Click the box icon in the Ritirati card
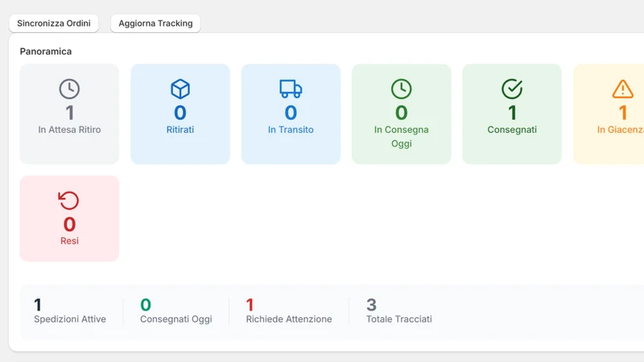Screen dimensions: 644x362 [x=180, y=88]
